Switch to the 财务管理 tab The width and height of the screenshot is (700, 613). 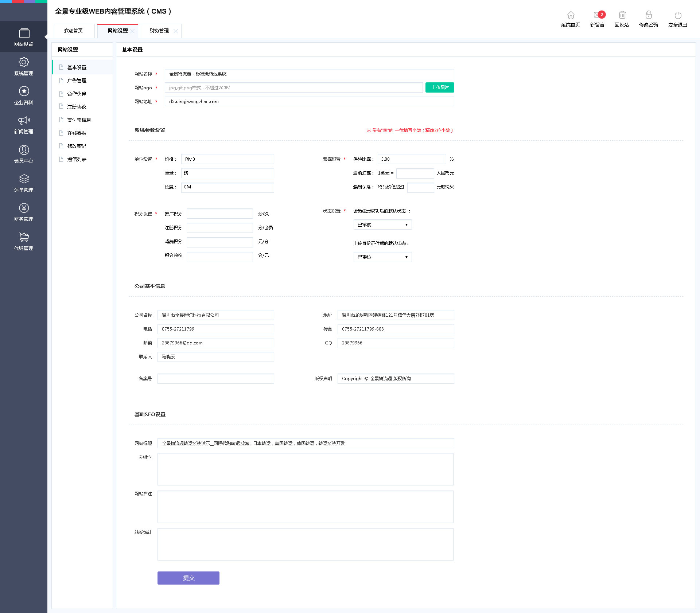click(159, 31)
